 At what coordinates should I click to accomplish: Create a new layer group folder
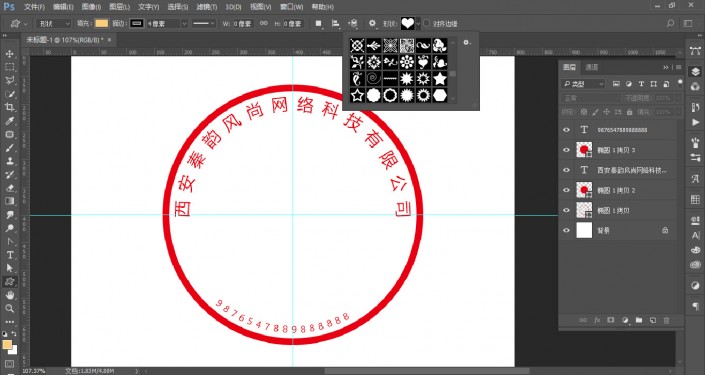pyautogui.click(x=639, y=320)
